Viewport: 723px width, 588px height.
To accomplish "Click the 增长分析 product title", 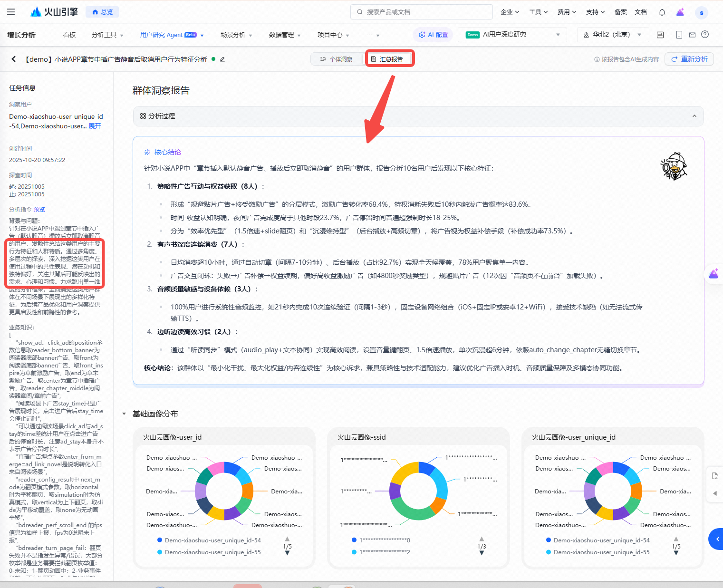I will pyautogui.click(x=21, y=35).
